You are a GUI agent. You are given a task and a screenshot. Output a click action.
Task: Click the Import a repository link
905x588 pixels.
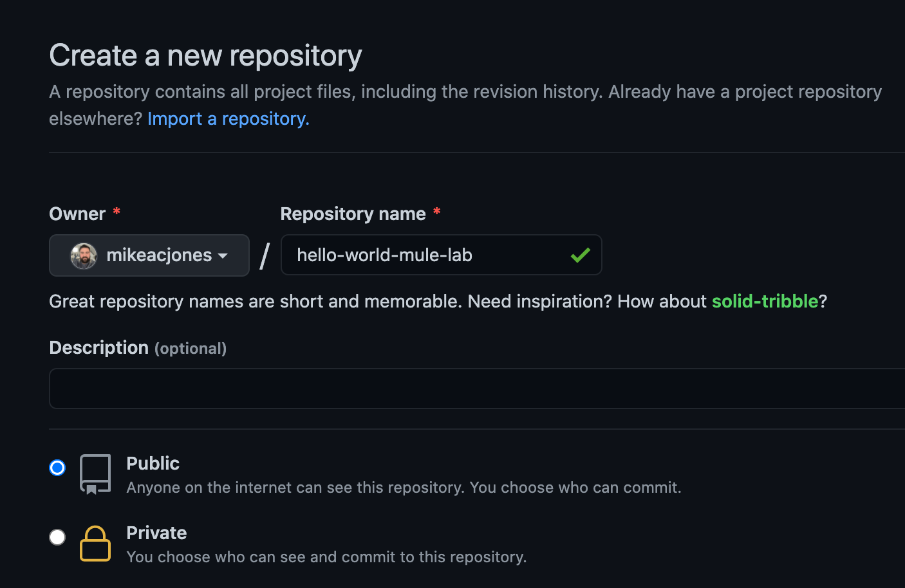(x=228, y=119)
